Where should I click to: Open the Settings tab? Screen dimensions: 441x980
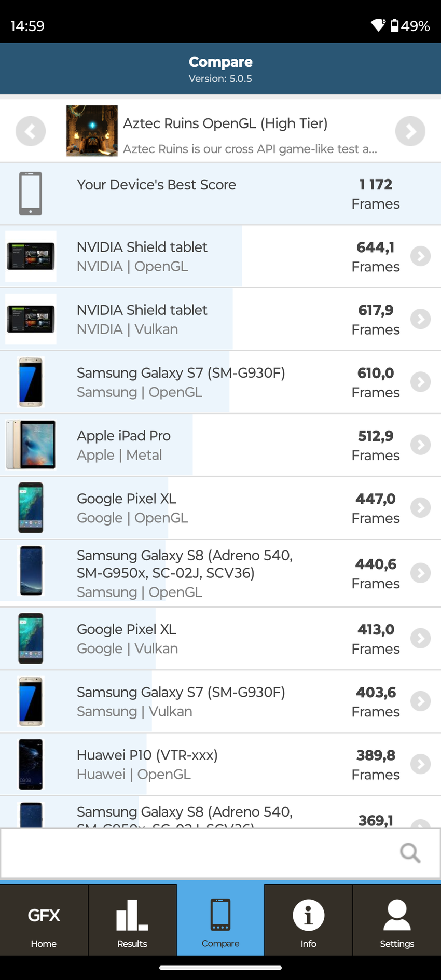[x=397, y=920]
